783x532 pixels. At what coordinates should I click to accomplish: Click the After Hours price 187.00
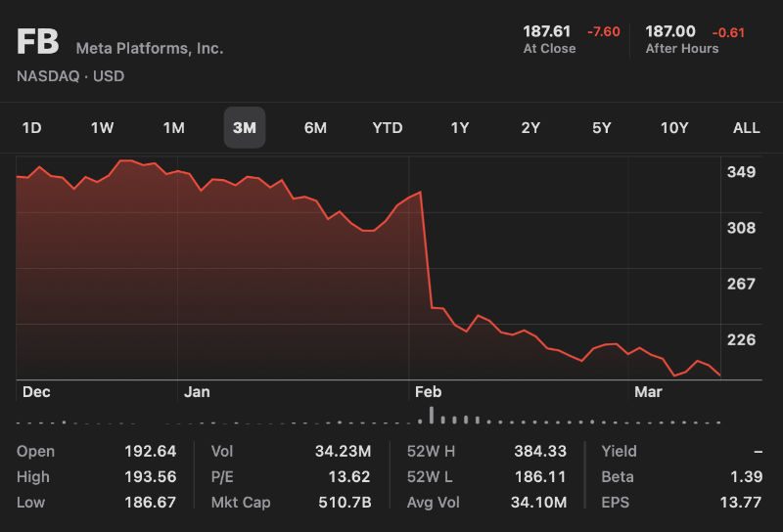[x=670, y=31]
